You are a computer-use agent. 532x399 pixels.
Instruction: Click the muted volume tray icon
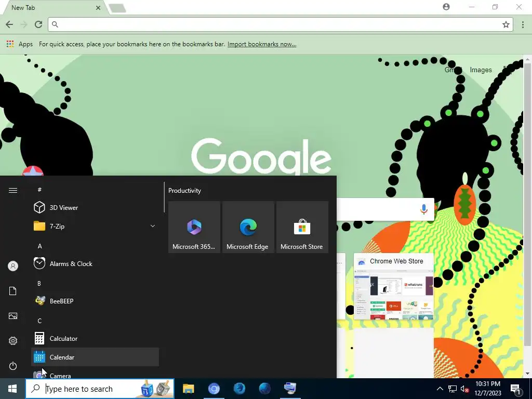pyautogui.click(x=465, y=389)
